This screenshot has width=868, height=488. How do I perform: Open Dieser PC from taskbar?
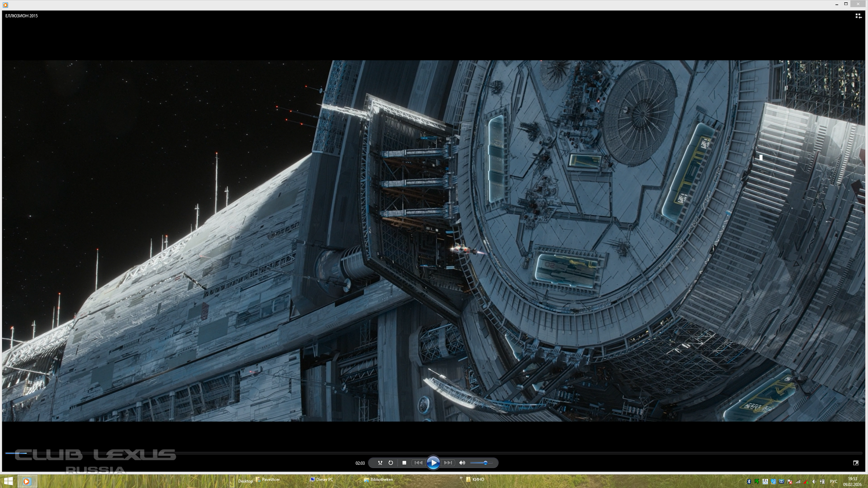pos(324,480)
